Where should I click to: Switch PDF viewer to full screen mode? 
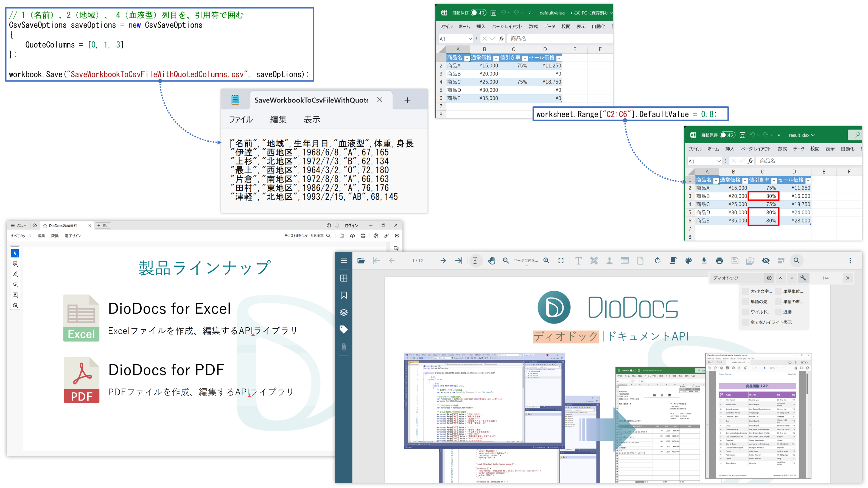pyautogui.click(x=561, y=261)
